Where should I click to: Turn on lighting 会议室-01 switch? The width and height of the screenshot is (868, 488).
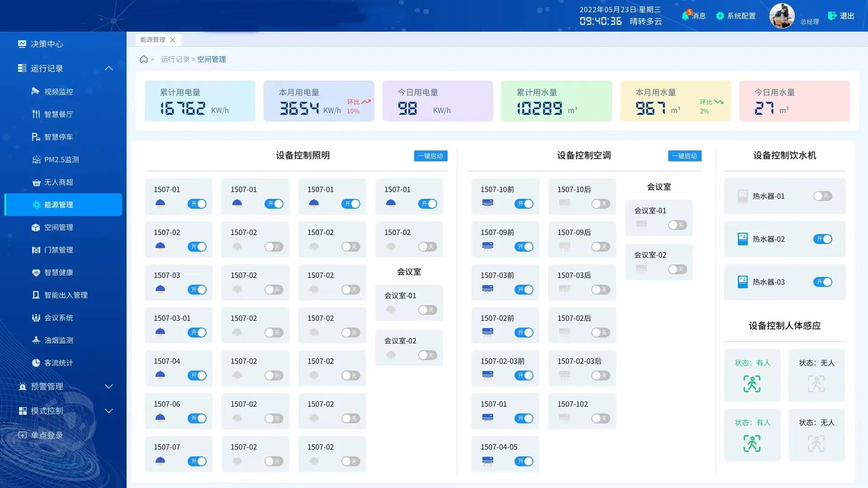click(427, 310)
